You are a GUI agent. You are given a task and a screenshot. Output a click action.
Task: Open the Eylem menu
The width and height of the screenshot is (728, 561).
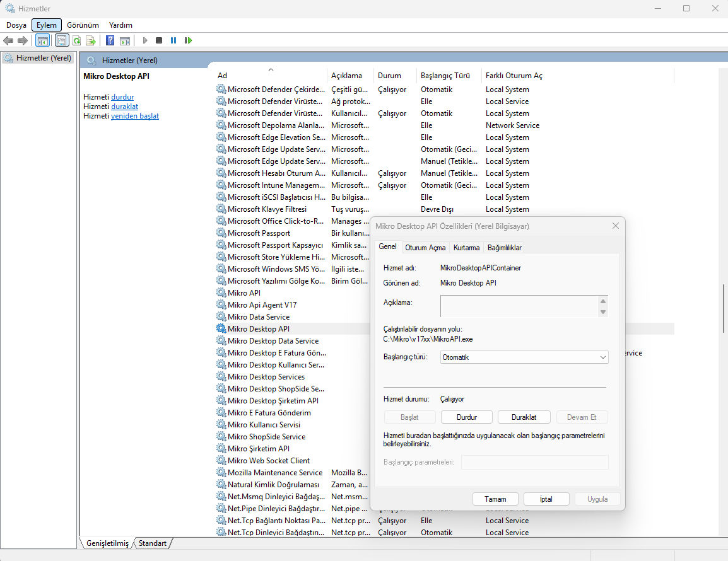(47, 25)
